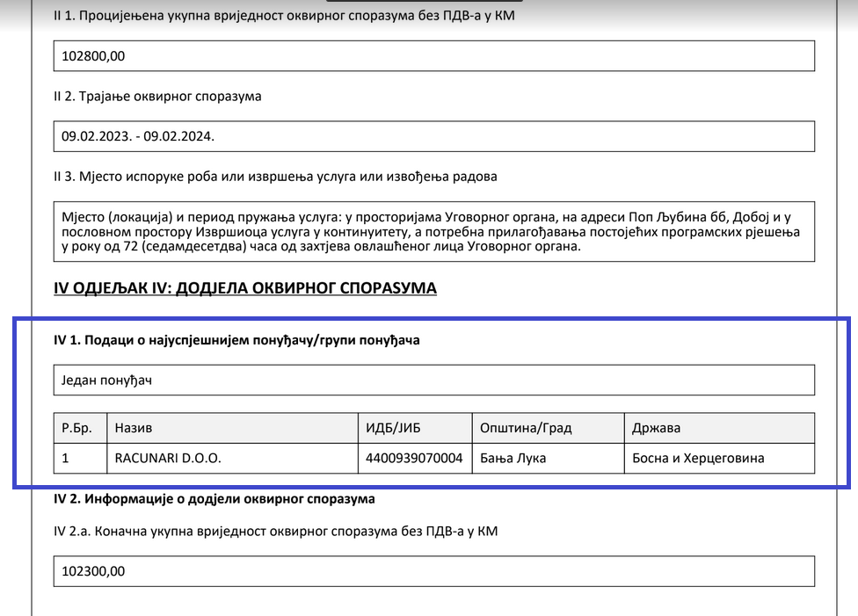Click the '4400939070004' ID cell
Screen dimensions: 858x616
[415, 458]
